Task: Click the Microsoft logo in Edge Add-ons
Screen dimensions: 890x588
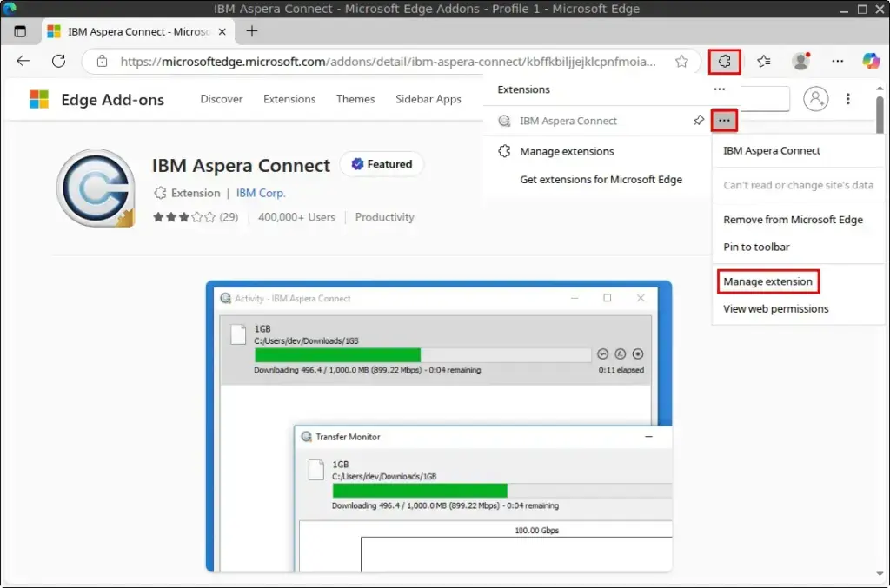Action: coord(39,99)
